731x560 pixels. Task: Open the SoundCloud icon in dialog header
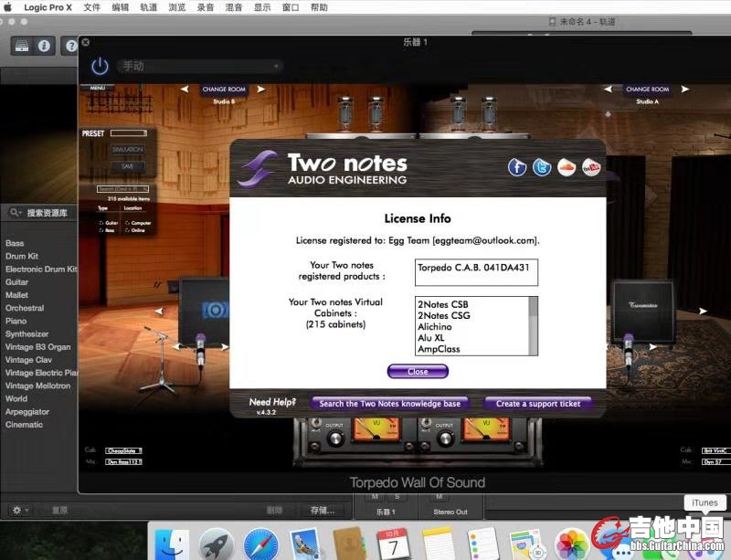567,167
